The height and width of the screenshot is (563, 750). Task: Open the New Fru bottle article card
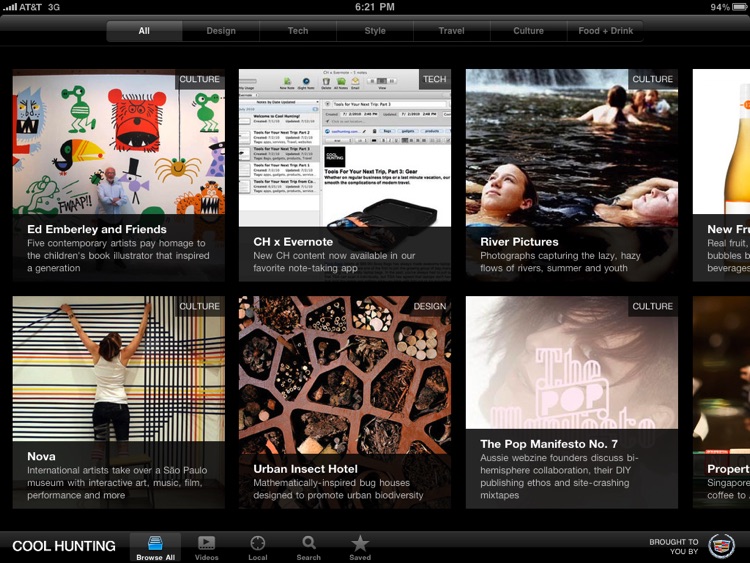tap(721, 175)
